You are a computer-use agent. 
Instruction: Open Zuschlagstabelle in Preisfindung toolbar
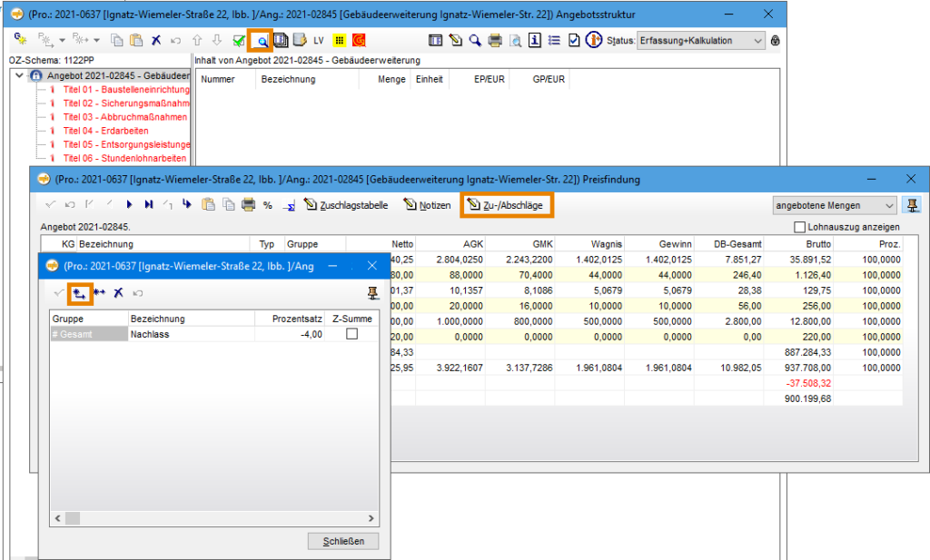[x=346, y=205]
